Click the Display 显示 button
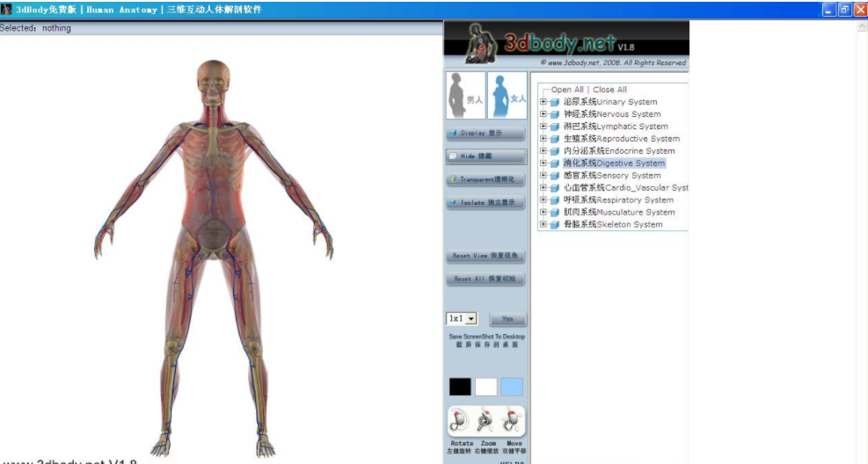This screenshot has width=868, height=464. tap(485, 134)
